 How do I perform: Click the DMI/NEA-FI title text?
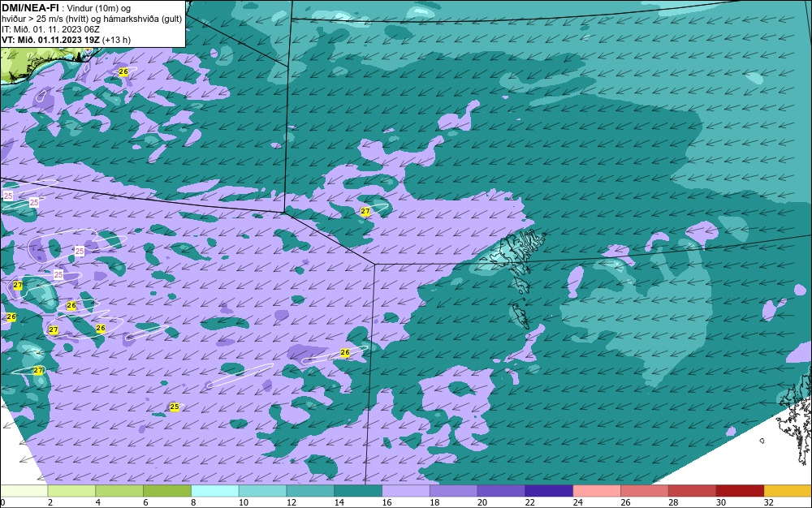click(30, 8)
